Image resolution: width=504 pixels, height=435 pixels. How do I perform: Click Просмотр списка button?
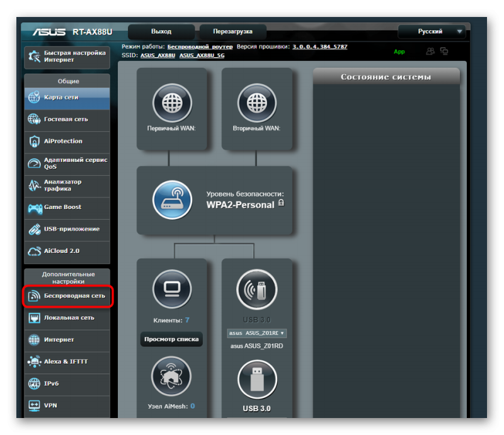(x=171, y=339)
